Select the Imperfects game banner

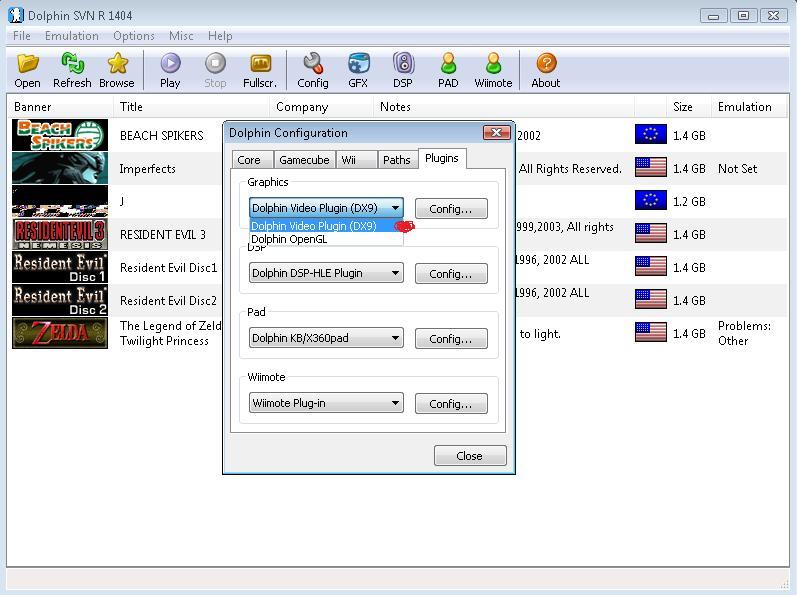pyautogui.click(x=60, y=168)
